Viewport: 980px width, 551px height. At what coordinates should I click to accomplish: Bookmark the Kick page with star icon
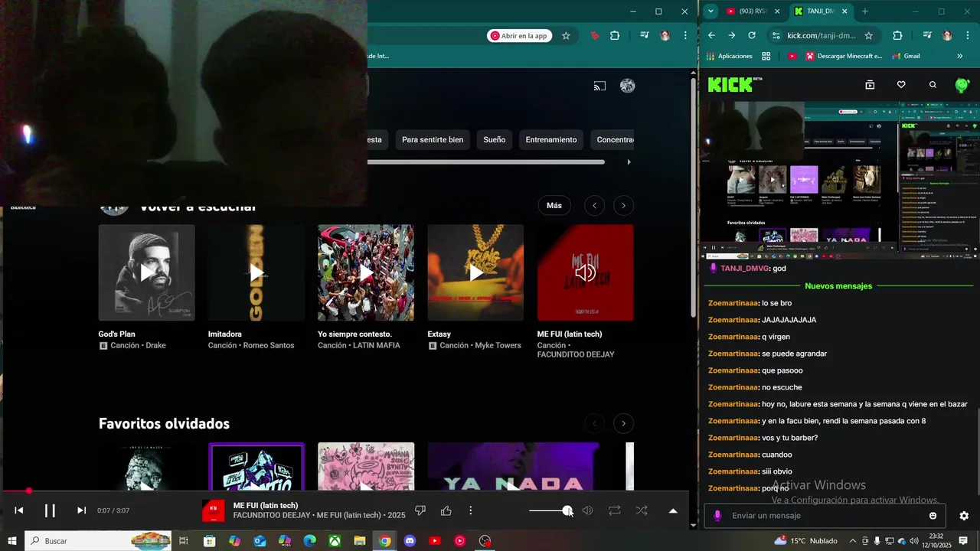pyautogui.click(x=868, y=35)
